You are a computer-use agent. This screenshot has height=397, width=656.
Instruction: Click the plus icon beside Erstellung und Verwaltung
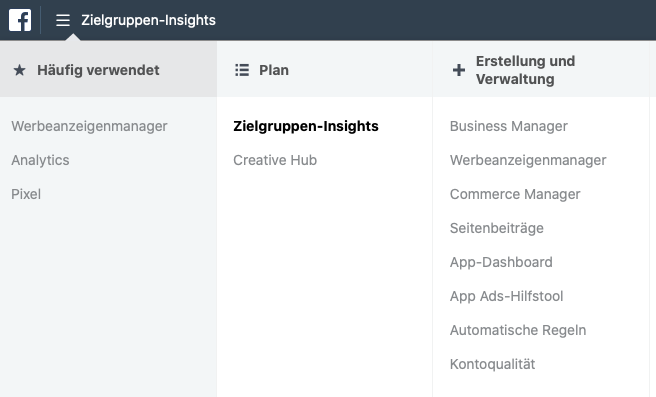click(x=459, y=70)
